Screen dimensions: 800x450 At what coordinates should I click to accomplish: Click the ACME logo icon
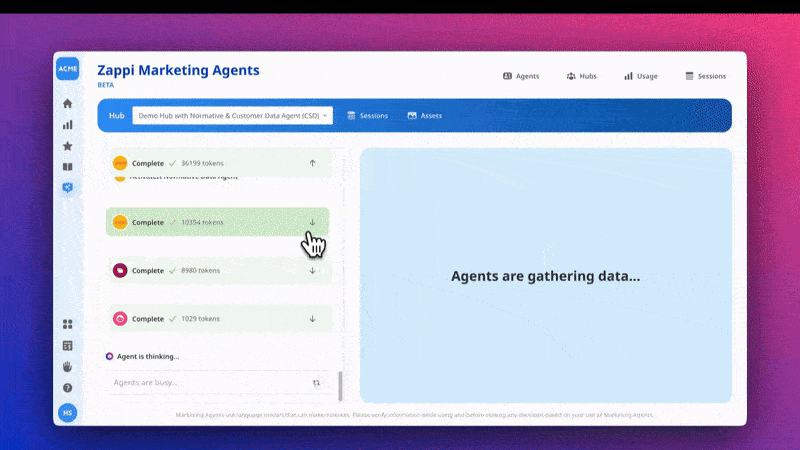click(x=67, y=69)
